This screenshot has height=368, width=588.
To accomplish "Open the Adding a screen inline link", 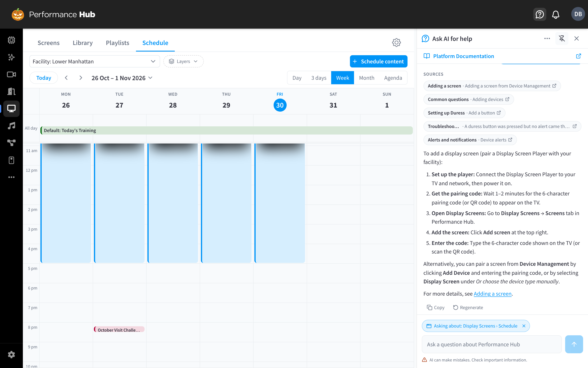I will coord(492,294).
